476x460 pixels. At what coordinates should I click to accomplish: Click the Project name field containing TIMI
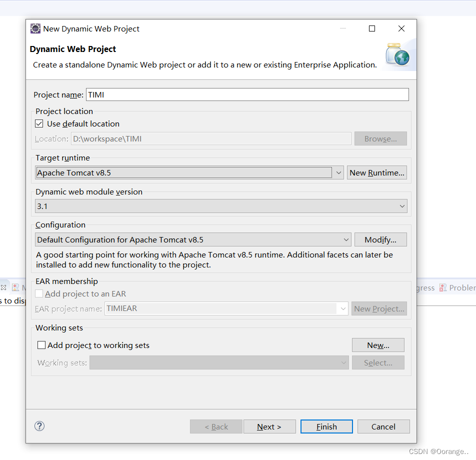[x=247, y=94]
